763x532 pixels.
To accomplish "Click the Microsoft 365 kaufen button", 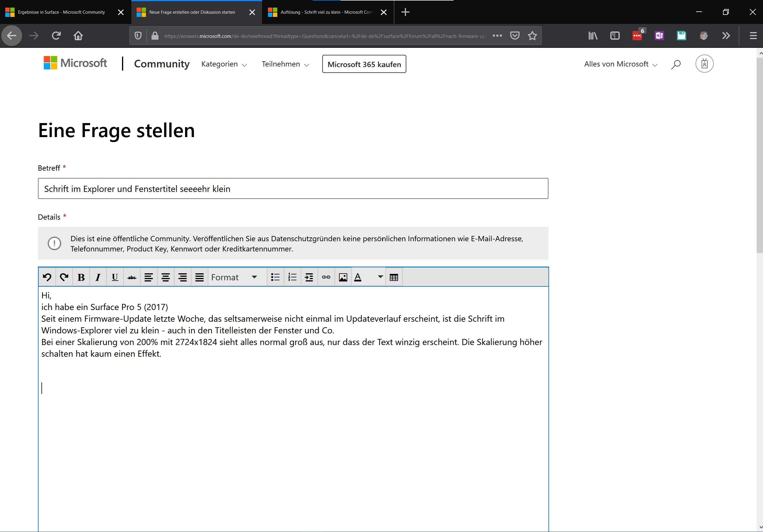I will pos(364,64).
